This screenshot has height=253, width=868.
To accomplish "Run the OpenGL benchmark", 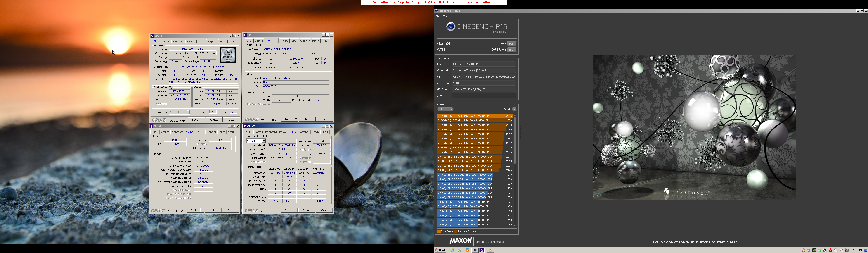I will click(x=511, y=43).
